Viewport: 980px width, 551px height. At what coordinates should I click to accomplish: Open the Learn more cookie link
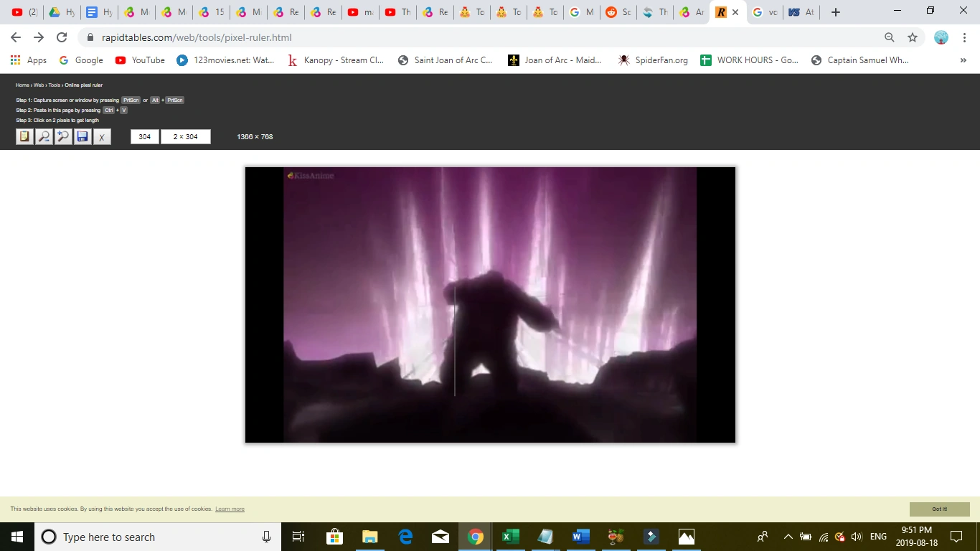click(230, 509)
